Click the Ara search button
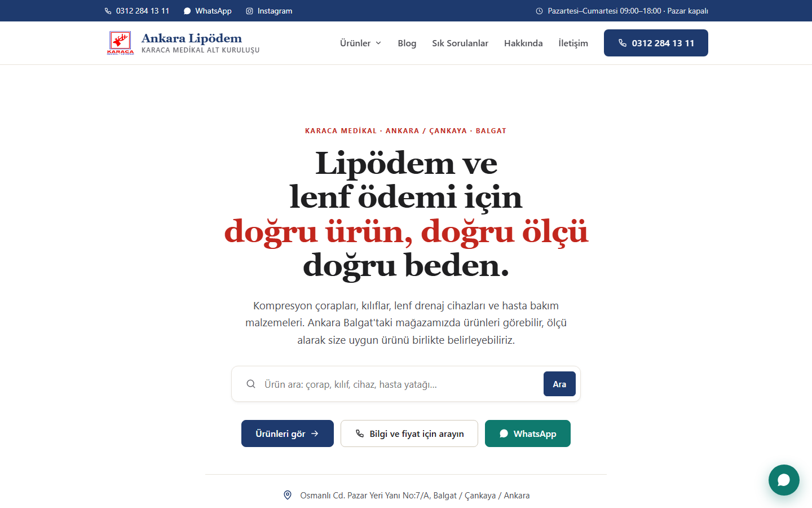 tap(559, 384)
